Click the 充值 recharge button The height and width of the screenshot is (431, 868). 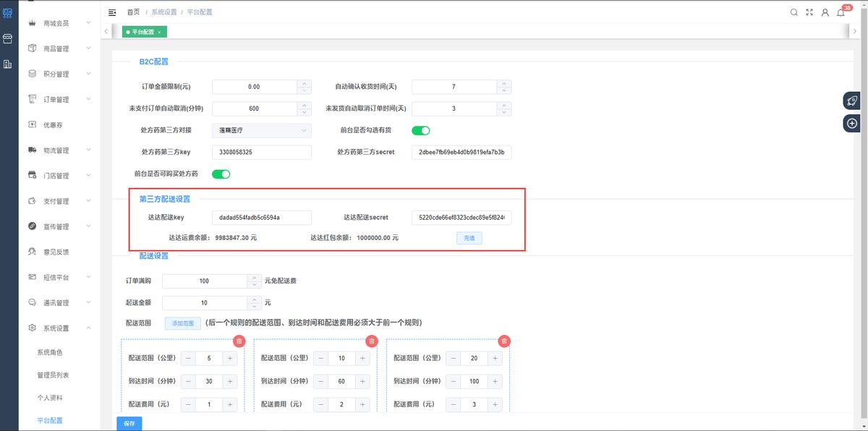point(469,238)
